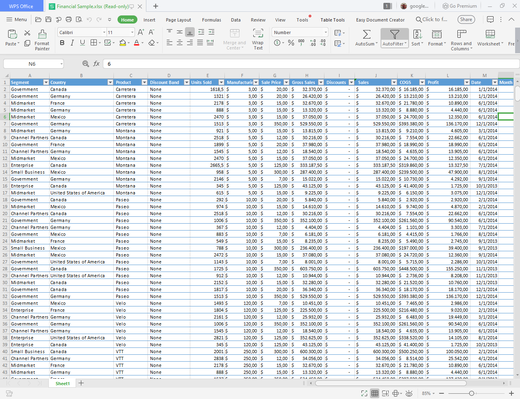
Task: Open the Discount Band filter dropdown
Action: 187,82
